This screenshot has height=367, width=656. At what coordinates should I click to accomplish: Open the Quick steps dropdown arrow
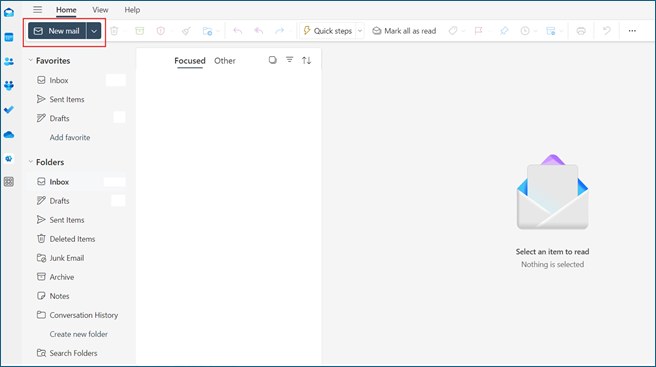coord(360,31)
